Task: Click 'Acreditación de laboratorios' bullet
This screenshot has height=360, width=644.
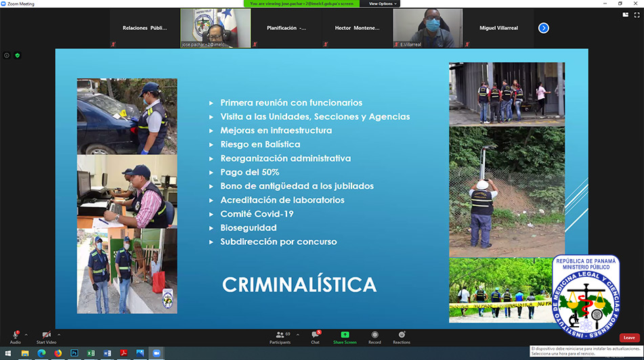Action: pyautogui.click(x=282, y=200)
